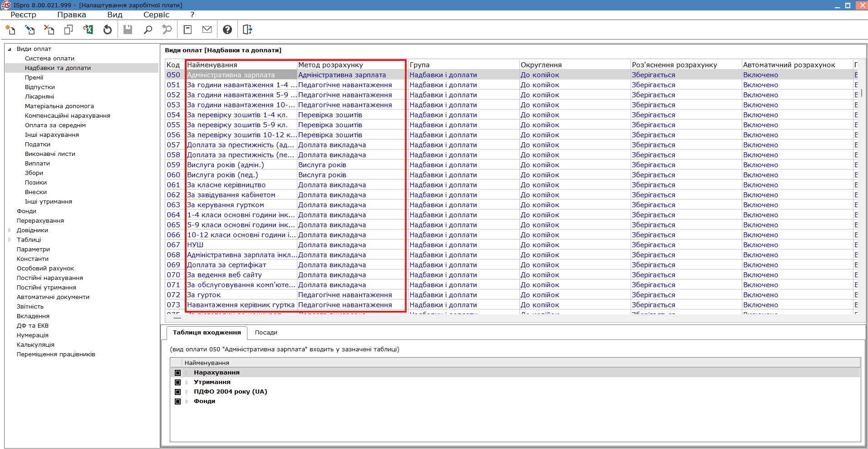Select Лікарняні in the tree

coord(39,97)
